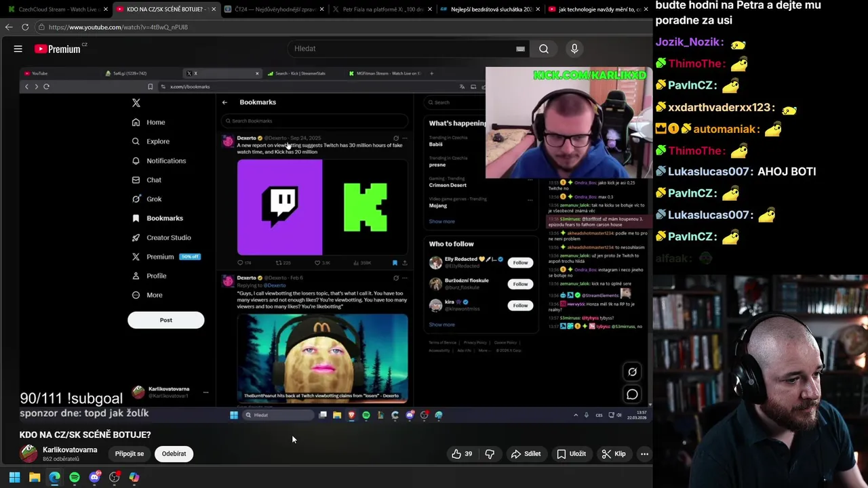
Task: Click Search Bookmarks field in the video
Action: [x=315, y=121]
